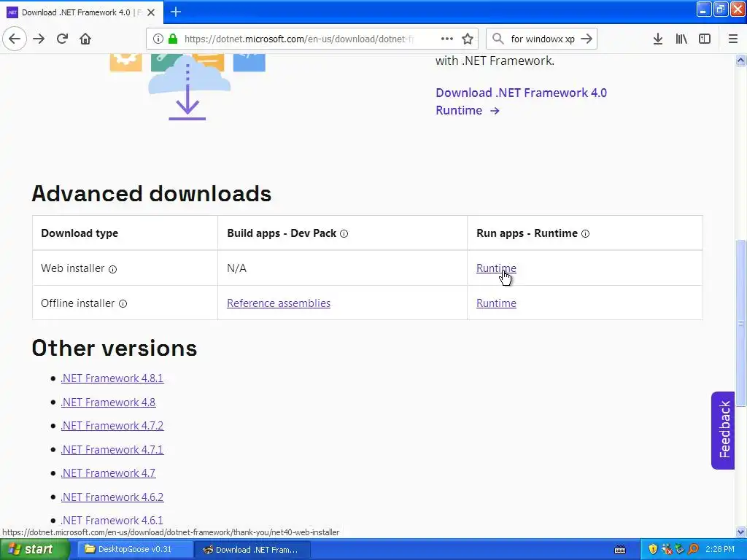The width and height of the screenshot is (747, 560).
Task: Open the Library bookmarks icon
Action: (x=681, y=39)
